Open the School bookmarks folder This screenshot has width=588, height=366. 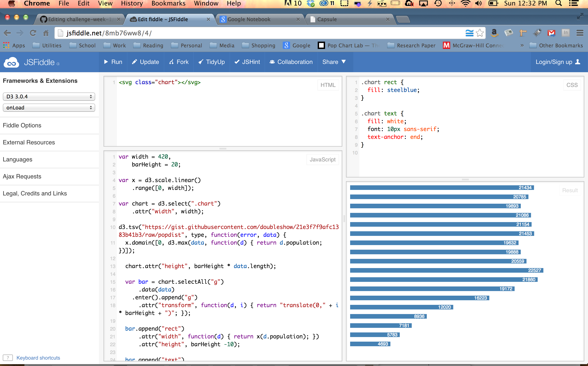[x=82, y=46]
